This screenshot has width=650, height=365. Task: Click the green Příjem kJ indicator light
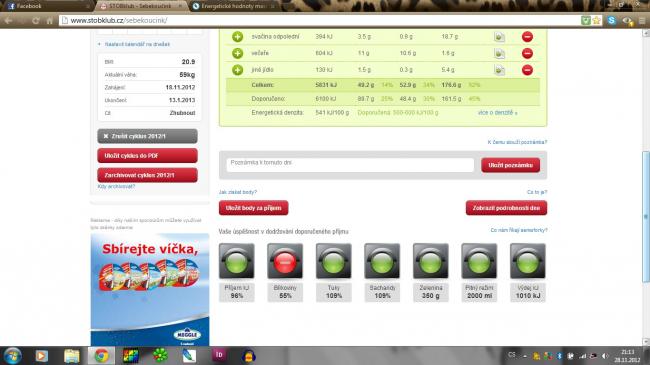click(237, 262)
